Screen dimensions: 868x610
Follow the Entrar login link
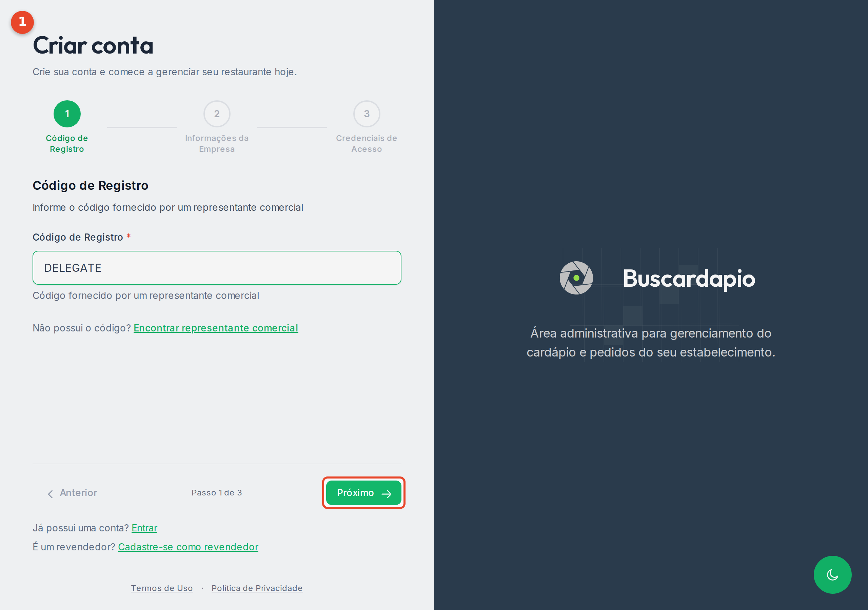tap(144, 528)
